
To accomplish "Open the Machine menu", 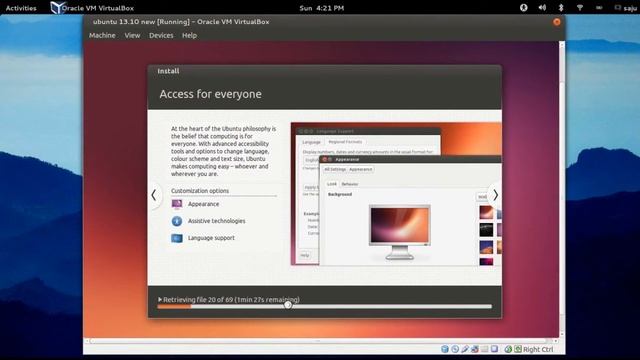I will (x=102, y=36).
